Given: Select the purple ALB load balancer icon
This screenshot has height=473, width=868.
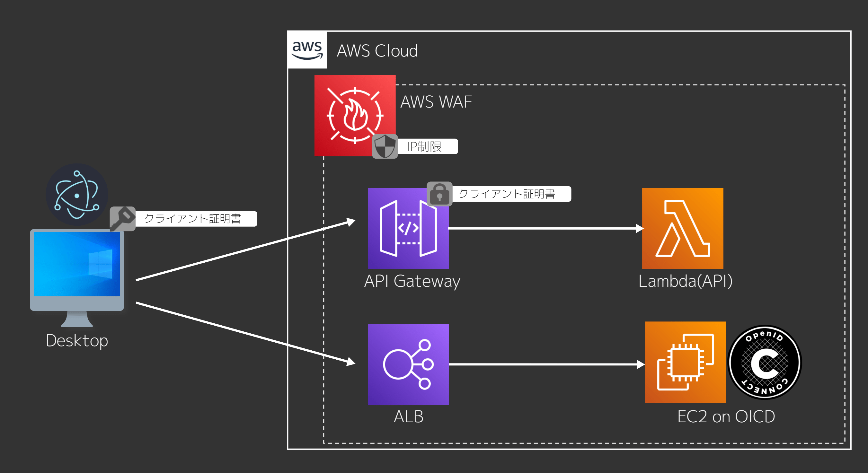Looking at the screenshot, I should pyautogui.click(x=408, y=364).
